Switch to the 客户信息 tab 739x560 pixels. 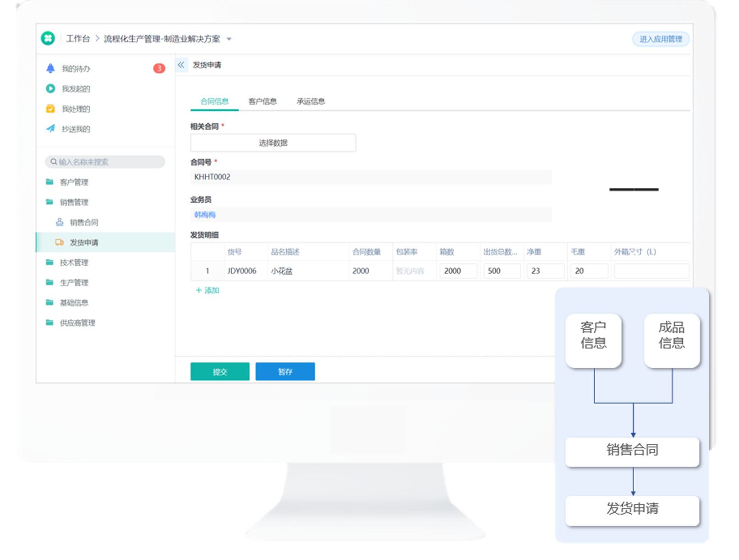click(263, 101)
